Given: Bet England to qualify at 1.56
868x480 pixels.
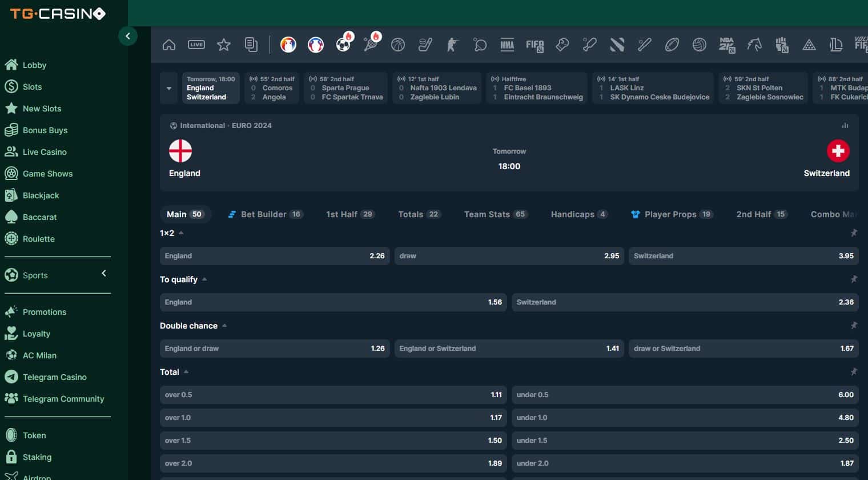Looking at the screenshot, I should pyautogui.click(x=333, y=302).
